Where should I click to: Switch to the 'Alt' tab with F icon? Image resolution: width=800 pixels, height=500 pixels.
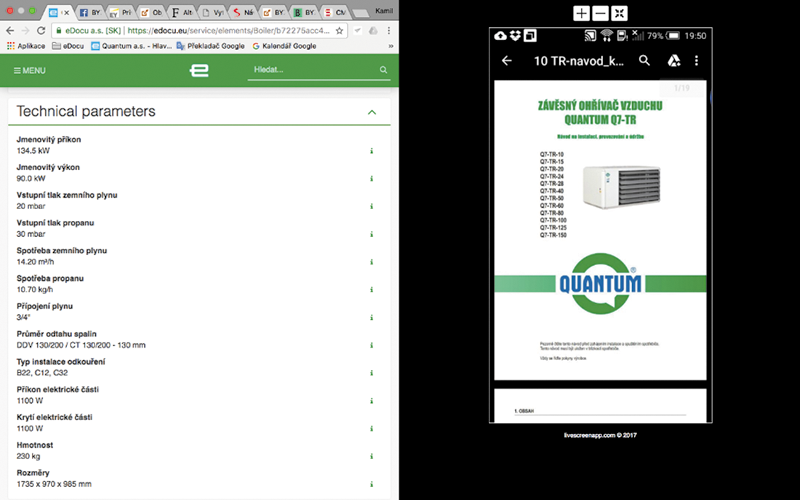tap(182, 12)
